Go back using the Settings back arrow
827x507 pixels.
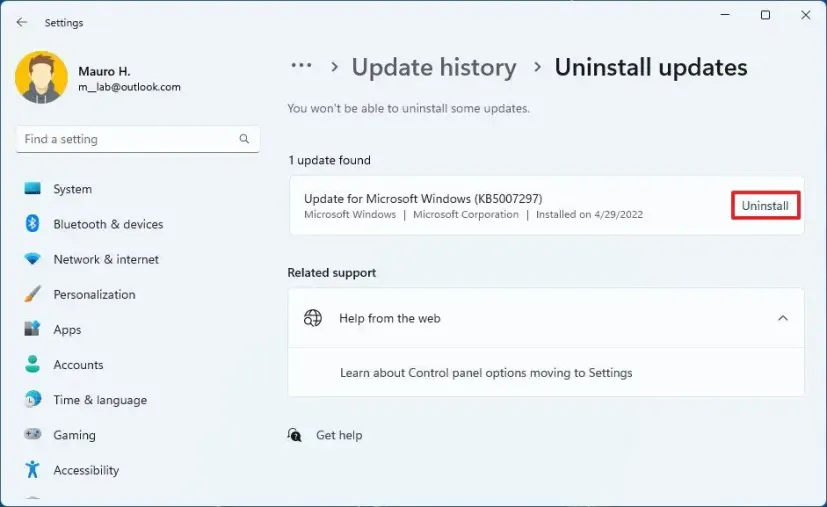(21, 22)
